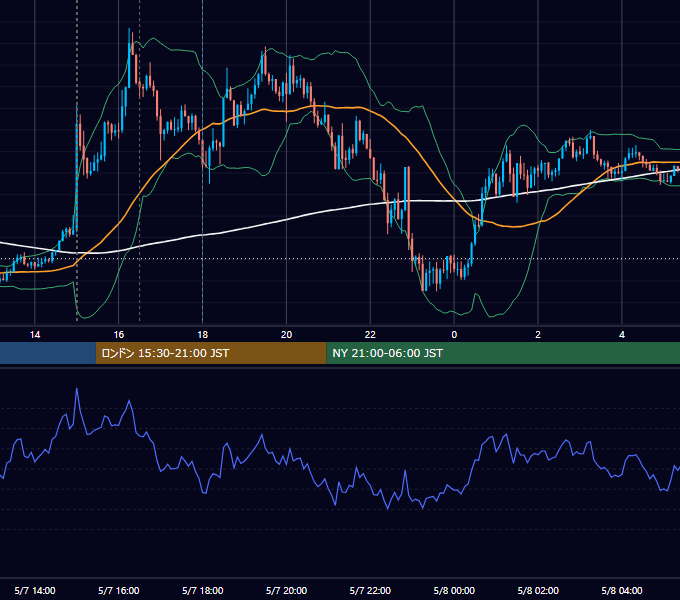Select the NY 21:00-06:00 JST session bar
The image size is (680, 600).
503,353
